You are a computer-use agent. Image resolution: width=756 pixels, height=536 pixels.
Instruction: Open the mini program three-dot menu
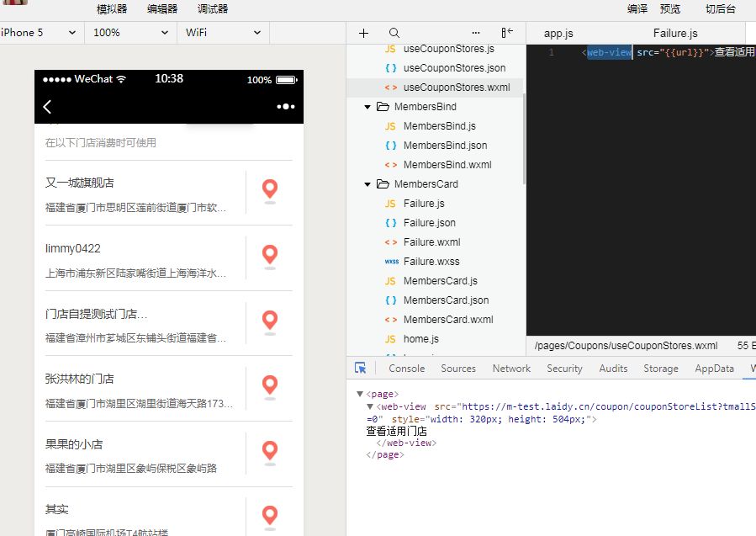click(286, 107)
